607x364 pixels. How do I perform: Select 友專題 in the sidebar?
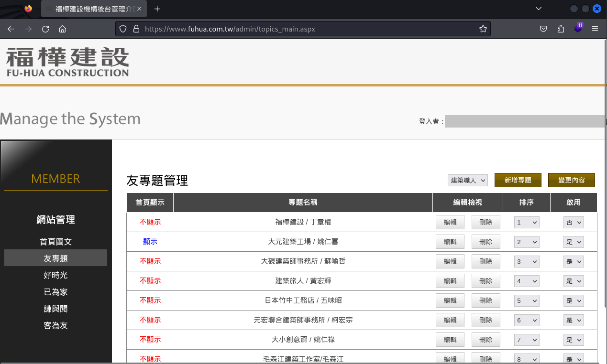click(55, 258)
